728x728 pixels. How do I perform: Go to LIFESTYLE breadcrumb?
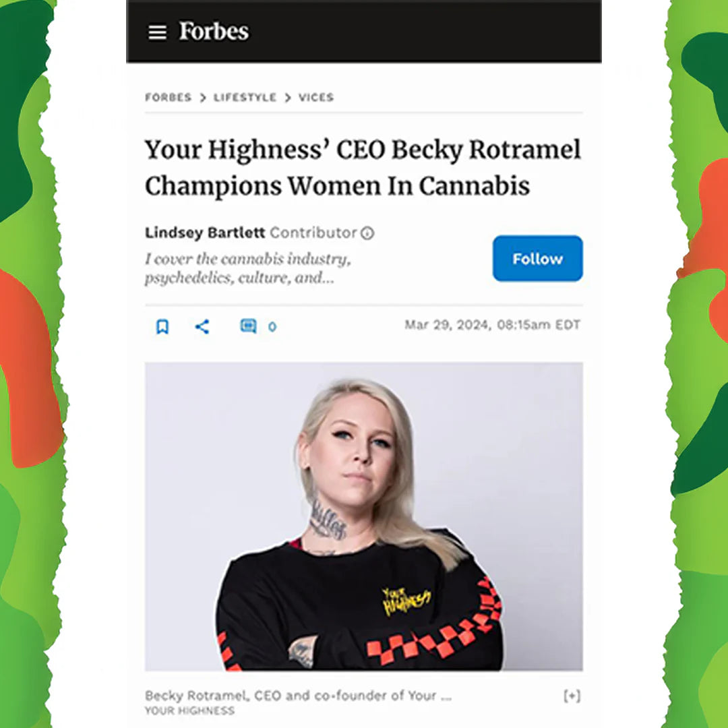[245, 97]
